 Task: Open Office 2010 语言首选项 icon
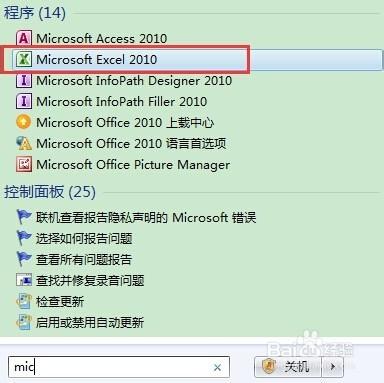coord(24,143)
